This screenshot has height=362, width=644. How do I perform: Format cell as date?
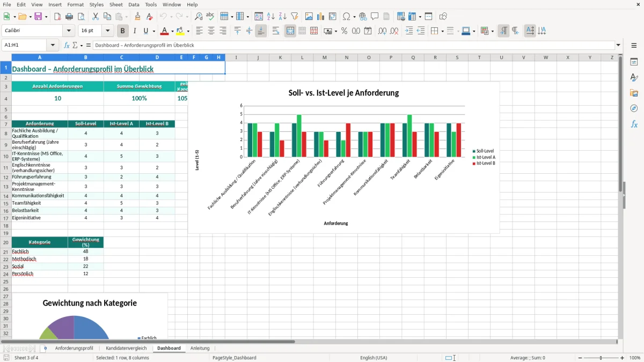pos(368,31)
